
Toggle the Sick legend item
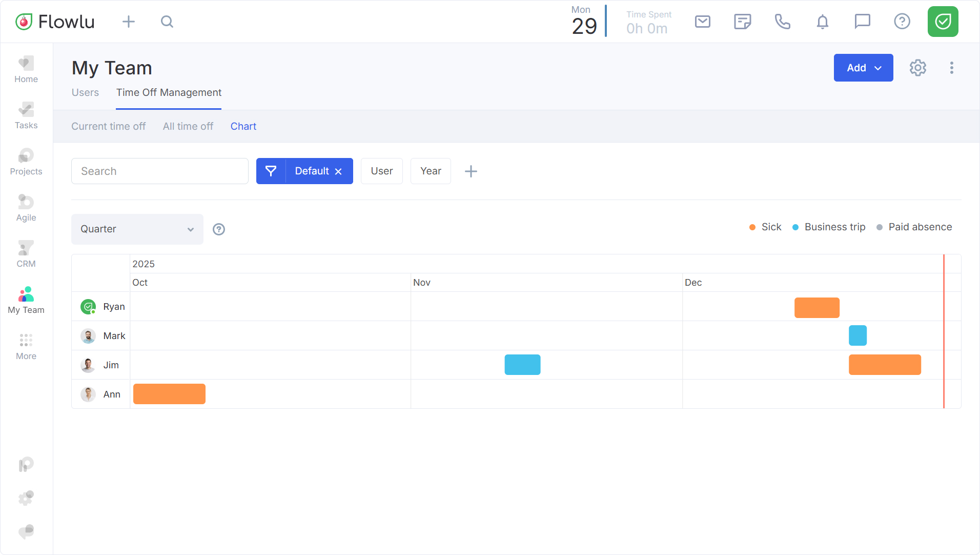tap(765, 227)
